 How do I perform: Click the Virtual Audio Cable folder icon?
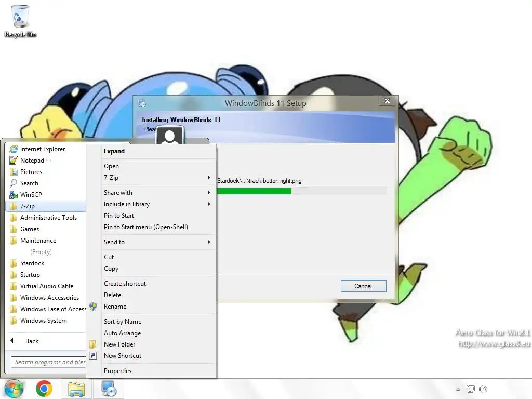tap(14, 286)
